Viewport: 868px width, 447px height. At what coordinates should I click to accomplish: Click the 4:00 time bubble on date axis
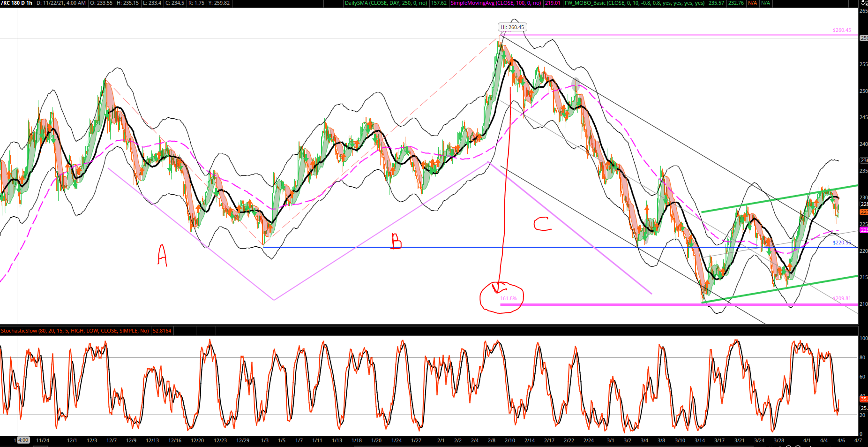(23, 440)
